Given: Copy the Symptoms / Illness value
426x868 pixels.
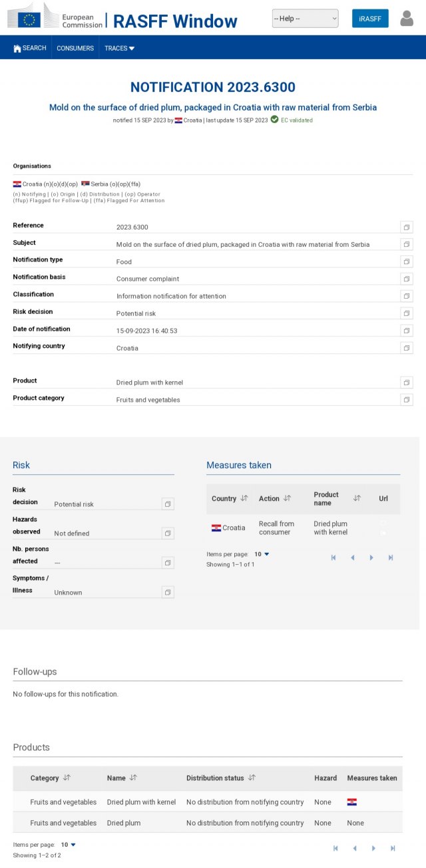Looking at the screenshot, I should (168, 592).
